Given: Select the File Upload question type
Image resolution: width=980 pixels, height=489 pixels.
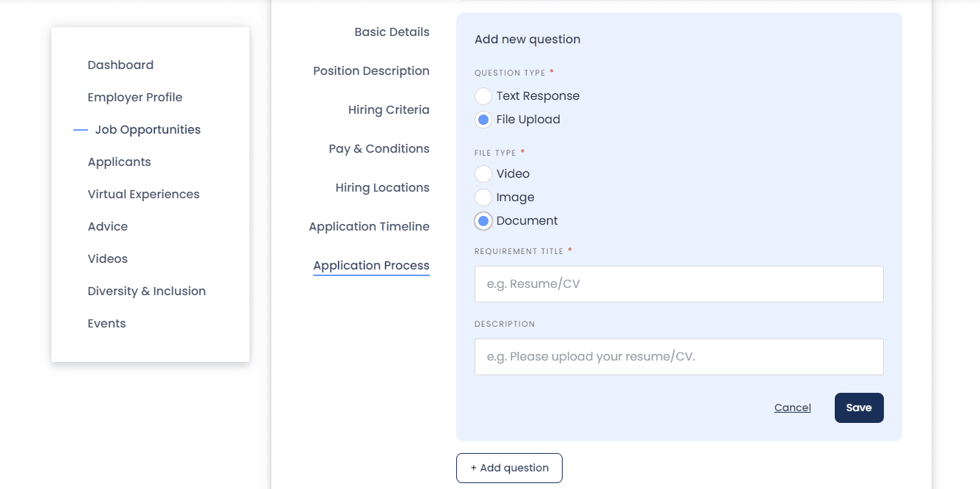Looking at the screenshot, I should (483, 120).
